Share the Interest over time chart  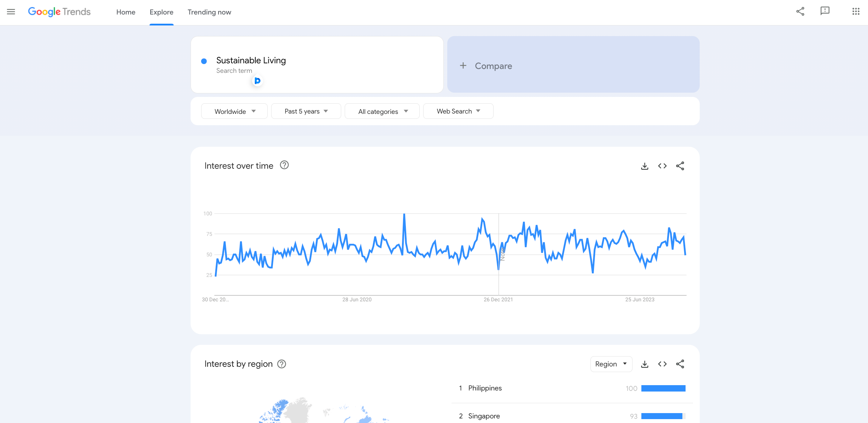coord(680,166)
